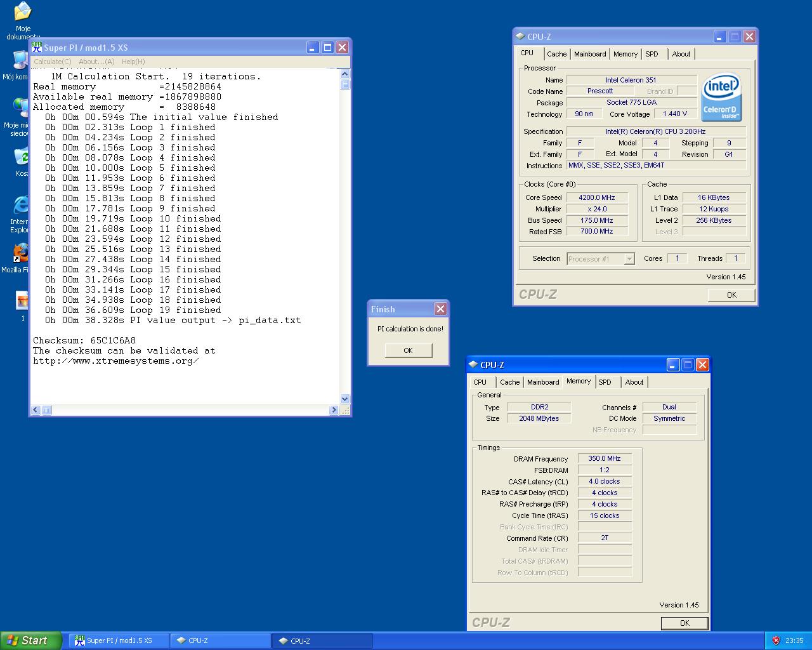The image size is (812, 650).
Task: Select Super PI taskbar button
Action: coord(119,641)
